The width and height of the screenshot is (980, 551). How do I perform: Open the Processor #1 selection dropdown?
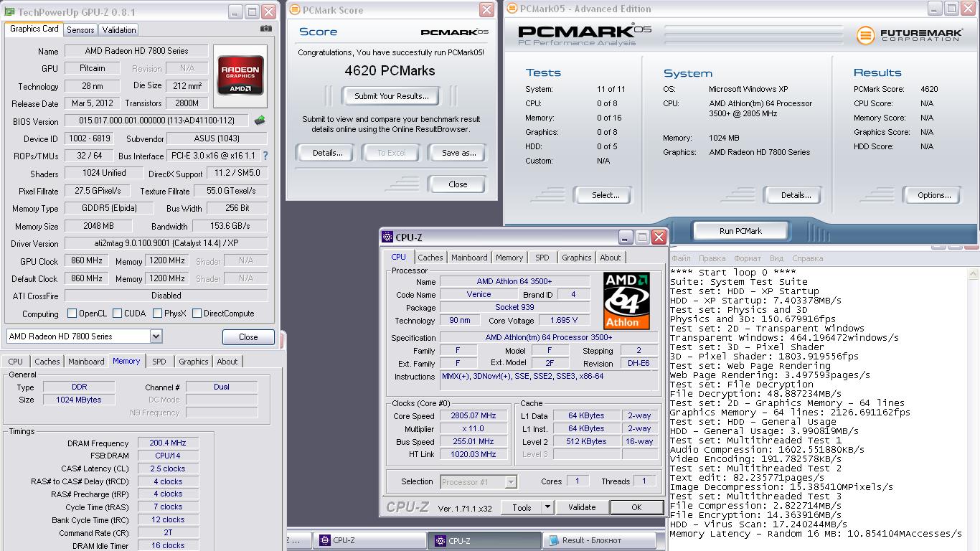click(x=511, y=482)
